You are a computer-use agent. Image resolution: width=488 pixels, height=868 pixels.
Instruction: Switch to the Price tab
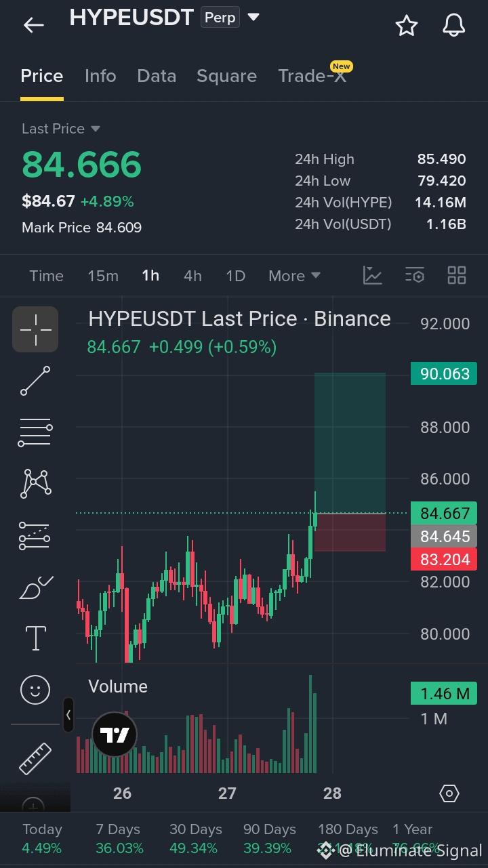point(42,76)
